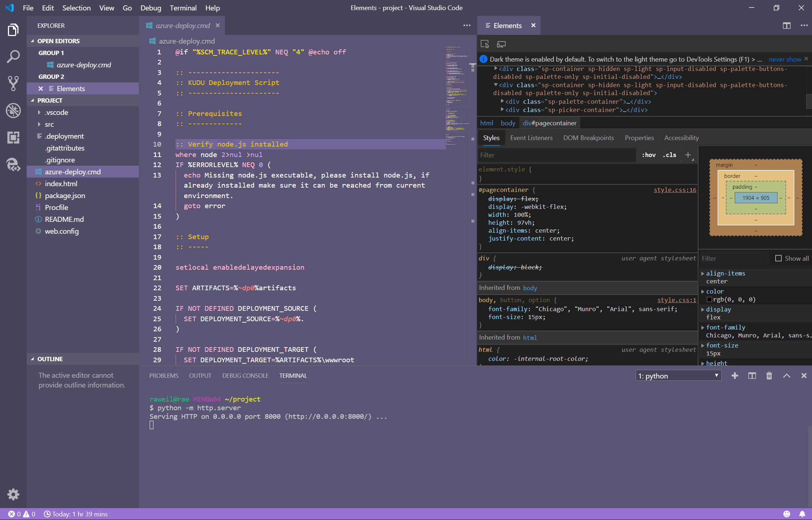812x520 pixels.
Task: Open the Source Control view
Action: click(13, 84)
